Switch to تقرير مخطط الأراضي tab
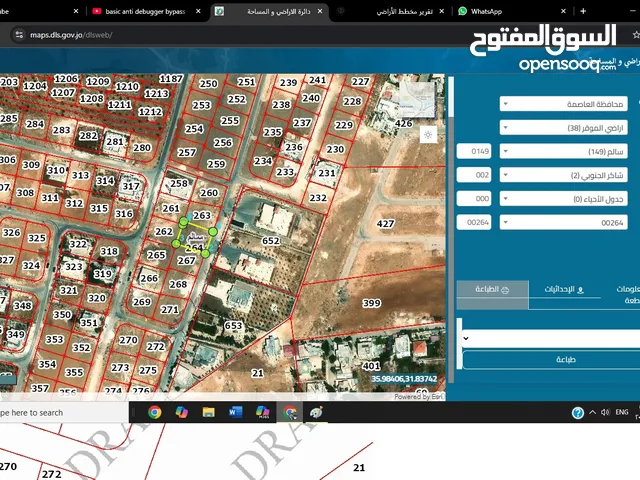Image resolution: width=640 pixels, height=480 pixels. [404, 11]
